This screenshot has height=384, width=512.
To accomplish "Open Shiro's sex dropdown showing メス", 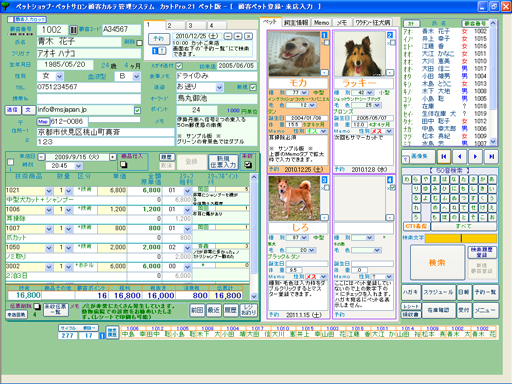I will pos(323,277).
